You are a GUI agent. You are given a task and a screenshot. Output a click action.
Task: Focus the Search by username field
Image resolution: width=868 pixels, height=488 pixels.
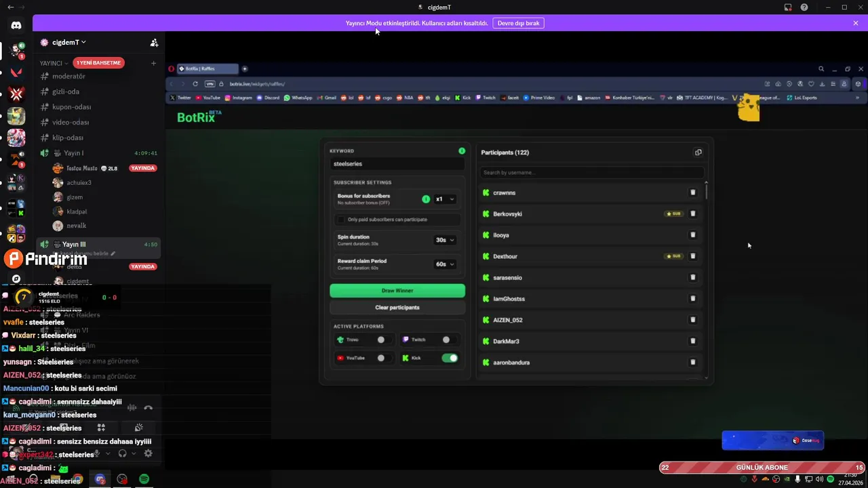tap(592, 172)
